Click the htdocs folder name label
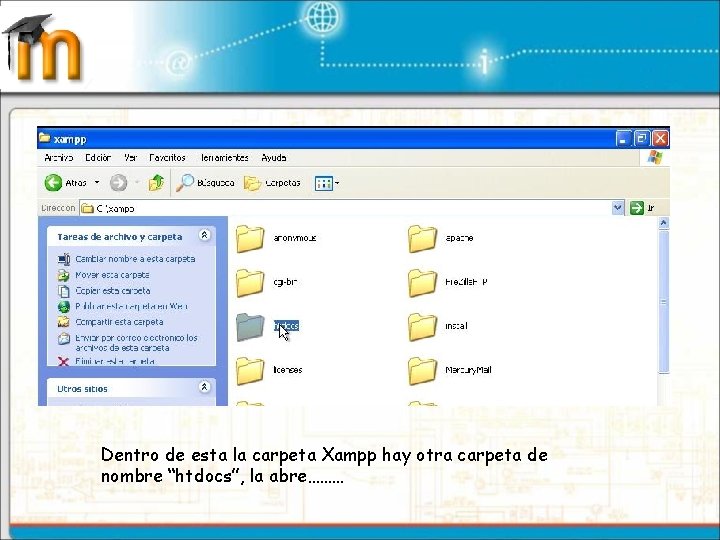 tap(287, 326)
